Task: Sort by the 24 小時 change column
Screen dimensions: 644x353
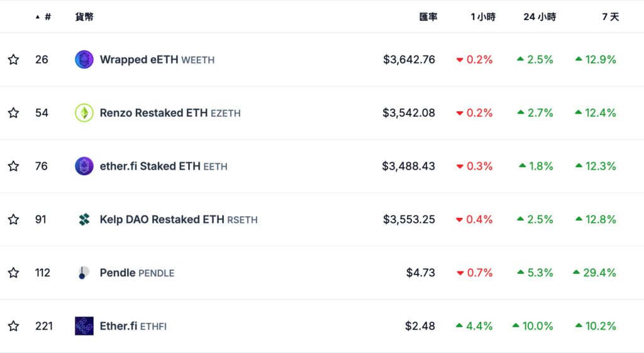Action: click(x=539, y=17)
